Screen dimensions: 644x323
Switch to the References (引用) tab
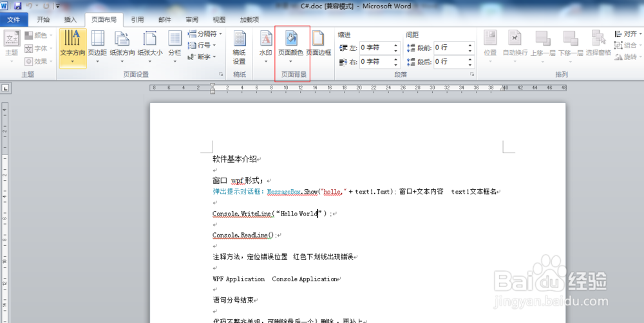click(137, 19)
